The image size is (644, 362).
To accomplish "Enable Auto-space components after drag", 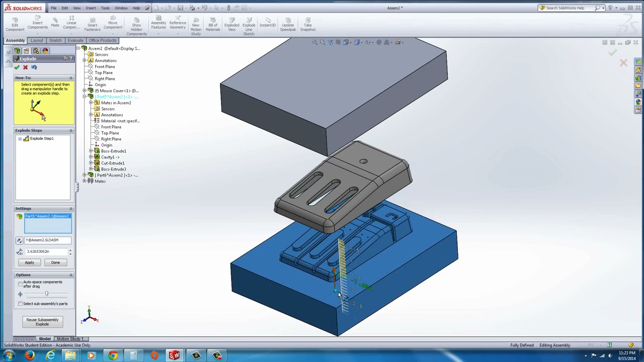I will 20,284.
